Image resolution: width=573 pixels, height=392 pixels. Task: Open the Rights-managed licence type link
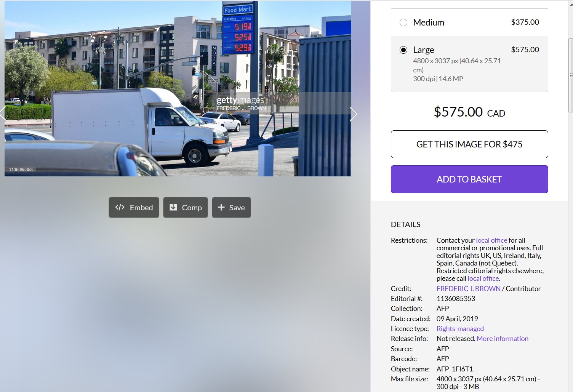pos(460,329)
